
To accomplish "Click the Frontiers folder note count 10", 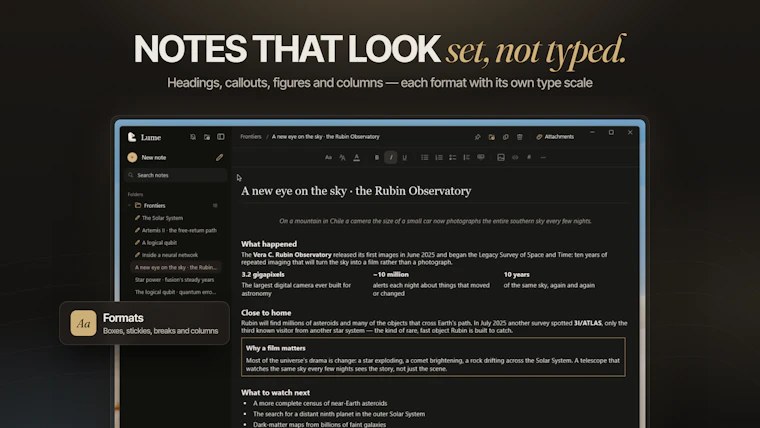I will coord(215,206).
